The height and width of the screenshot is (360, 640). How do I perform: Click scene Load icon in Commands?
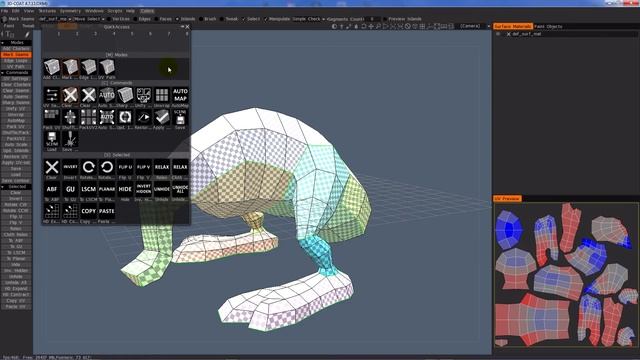52,139
